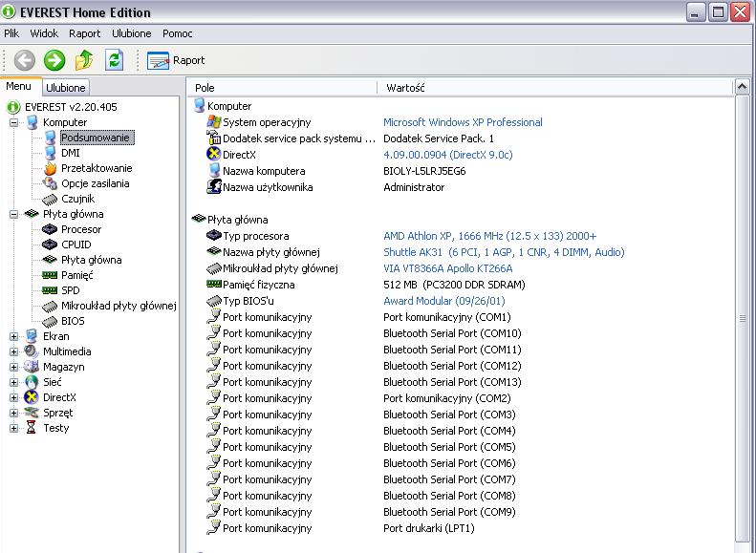Click the up-level arrow toolbar icon
Screen dimensions: 756x553
coord(85,60)
